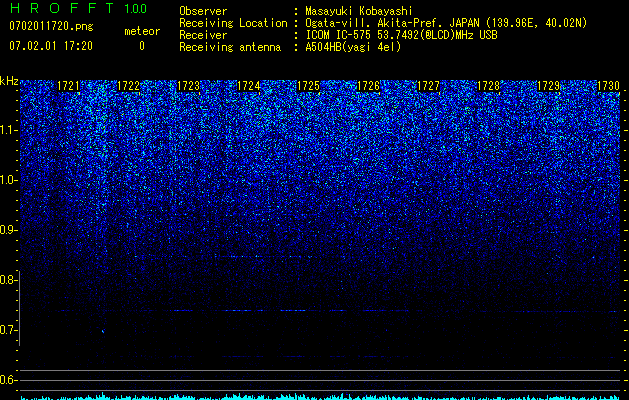Click the 0.7 kHz axis label
629x400 pixels.
click(8, 330)
